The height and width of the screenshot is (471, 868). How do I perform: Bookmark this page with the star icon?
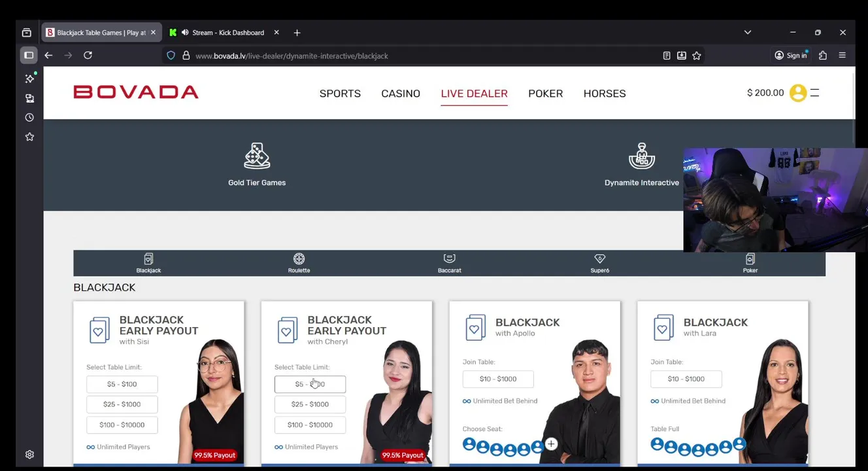tap(697, 56)
